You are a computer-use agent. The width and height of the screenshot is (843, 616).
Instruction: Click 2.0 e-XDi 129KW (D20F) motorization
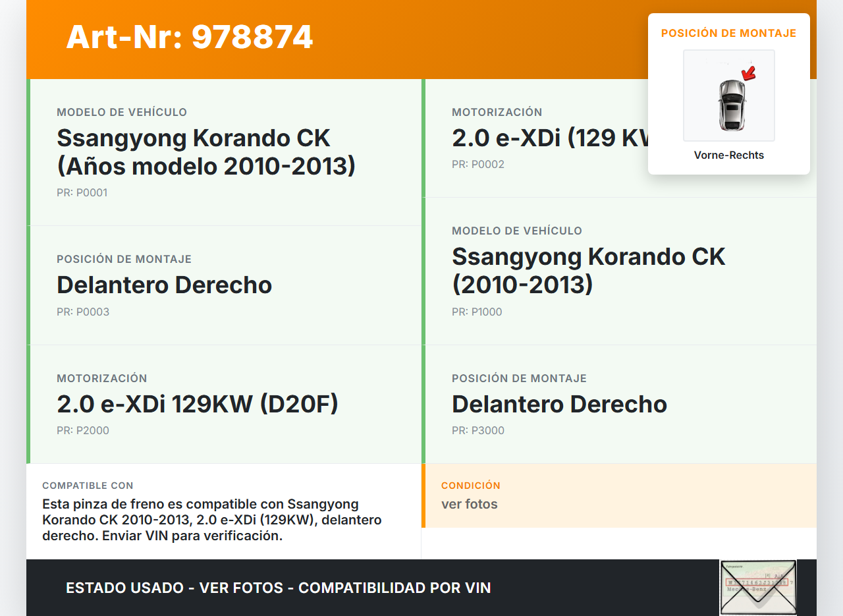click(197, 404)
